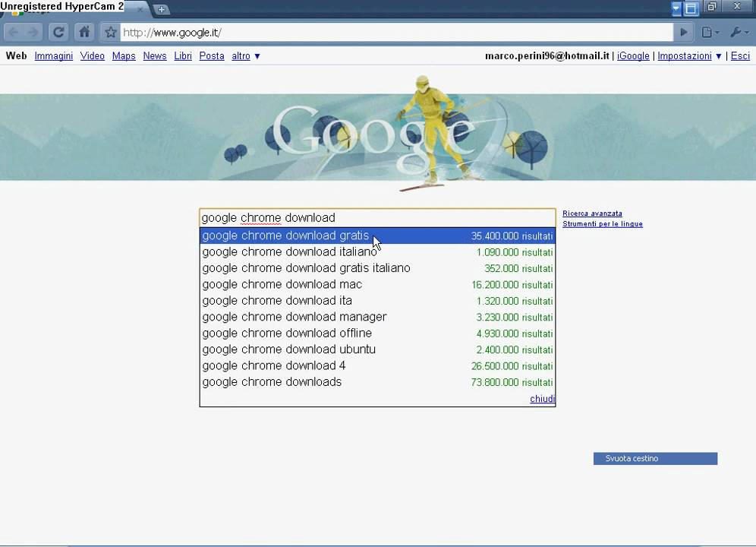Click the blue window-frame icon in the title bar
This screenshot has height=547, width=756.
691,8
